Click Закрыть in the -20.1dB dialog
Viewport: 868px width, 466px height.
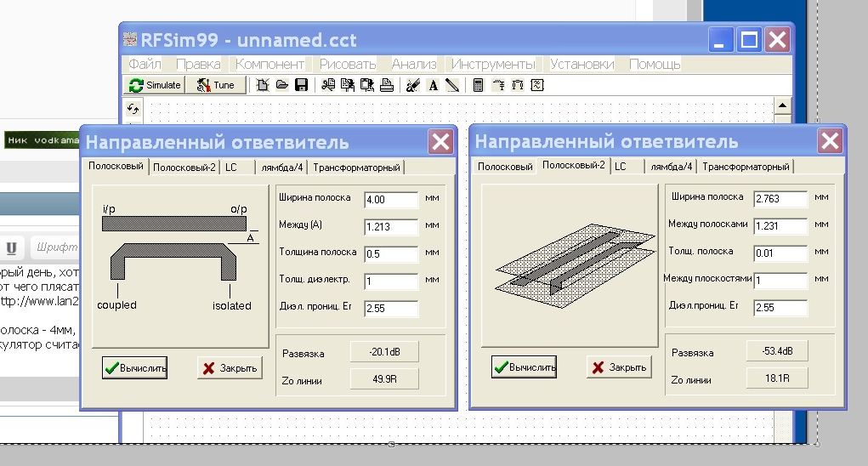pos(230,368)
